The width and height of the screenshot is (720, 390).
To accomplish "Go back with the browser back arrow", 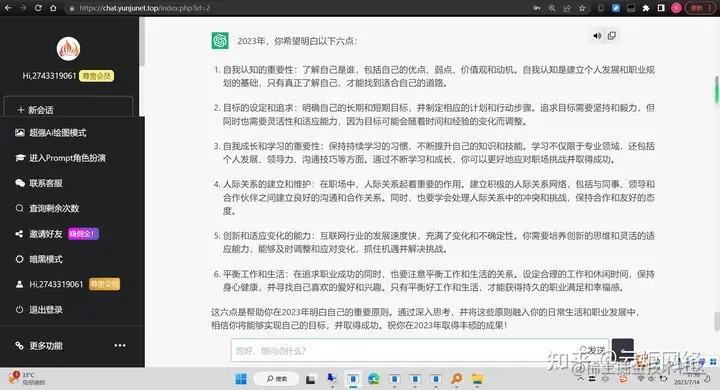I will [x=8, y=8].
